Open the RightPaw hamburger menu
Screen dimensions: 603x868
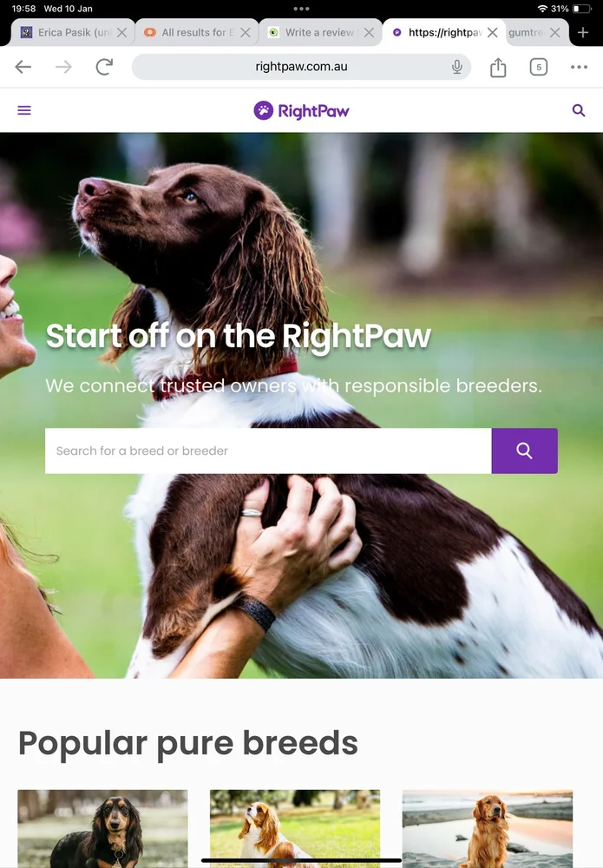(x=24, y=110)
